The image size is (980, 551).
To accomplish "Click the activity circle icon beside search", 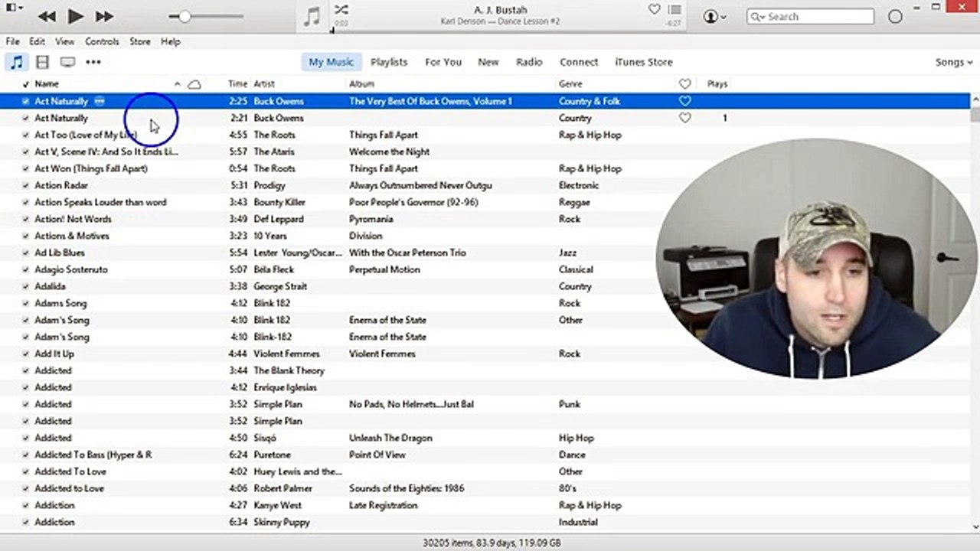I will 895,17.
